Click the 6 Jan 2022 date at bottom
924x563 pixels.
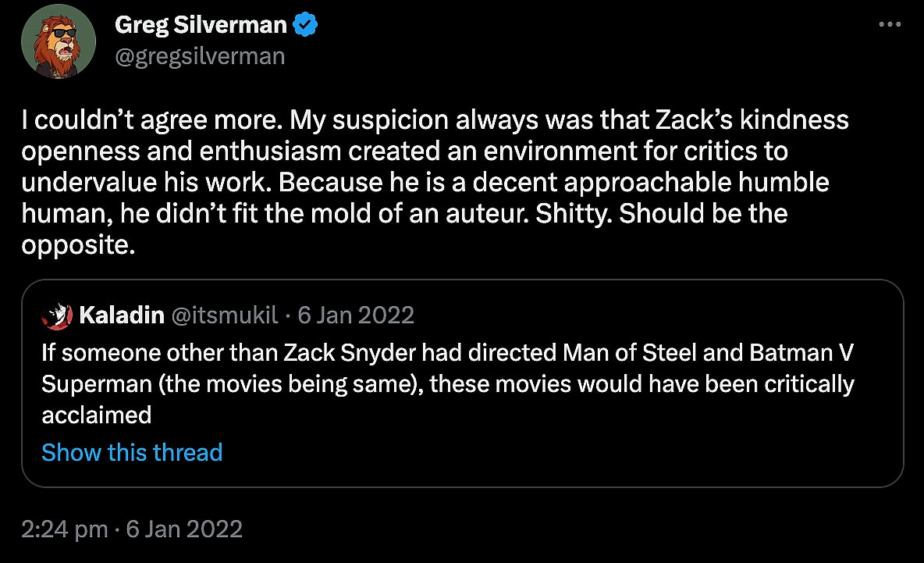[185, 529]
